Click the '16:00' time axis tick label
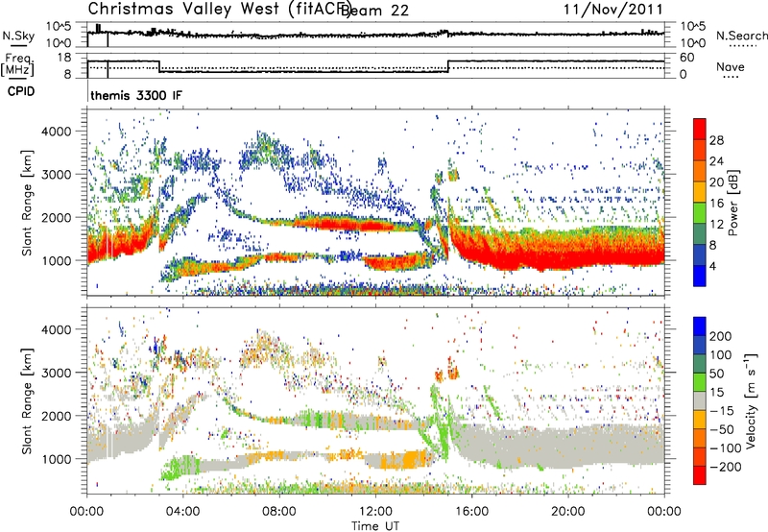 pyautogui.click(x=471, y=512)
